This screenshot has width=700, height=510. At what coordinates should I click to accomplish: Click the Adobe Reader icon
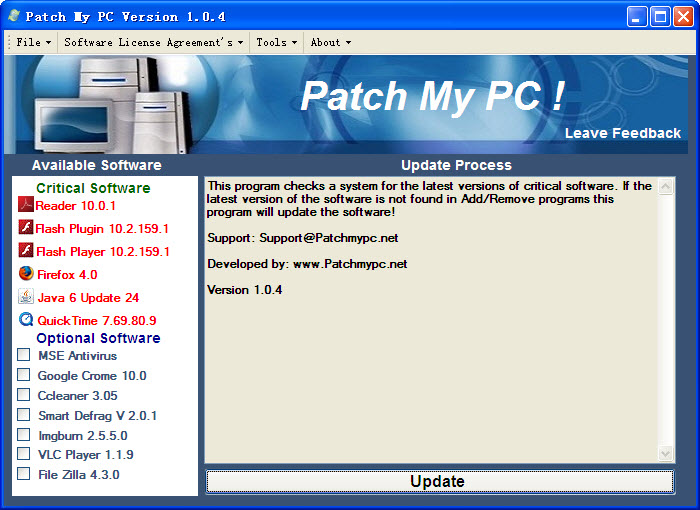coord(25,204)
